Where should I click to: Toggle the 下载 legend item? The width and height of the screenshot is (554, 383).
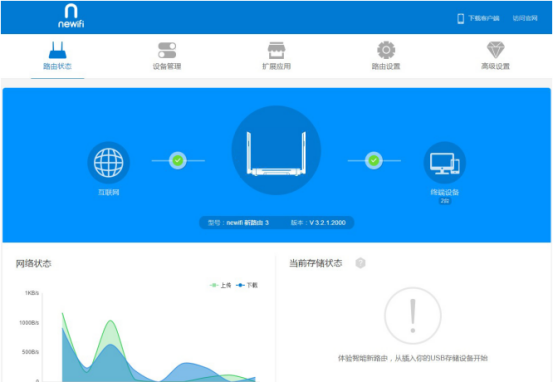pos(247,285)
